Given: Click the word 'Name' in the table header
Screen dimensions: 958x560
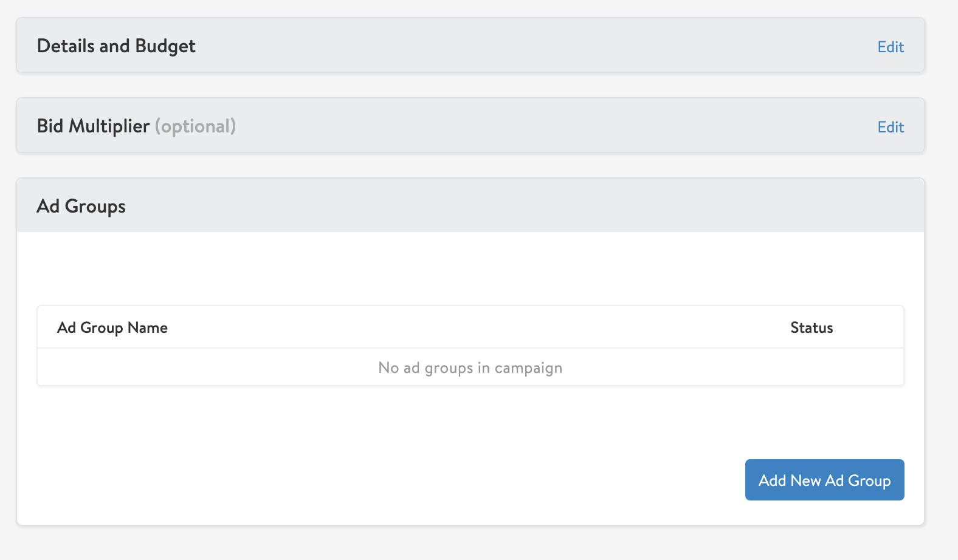Looking at the screenshot, I should (148, 327).
